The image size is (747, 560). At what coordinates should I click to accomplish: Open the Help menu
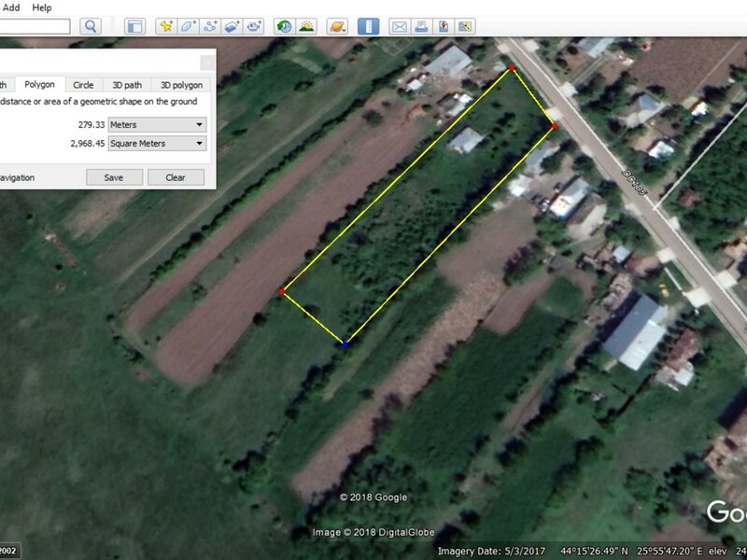[x=42, y=7]
